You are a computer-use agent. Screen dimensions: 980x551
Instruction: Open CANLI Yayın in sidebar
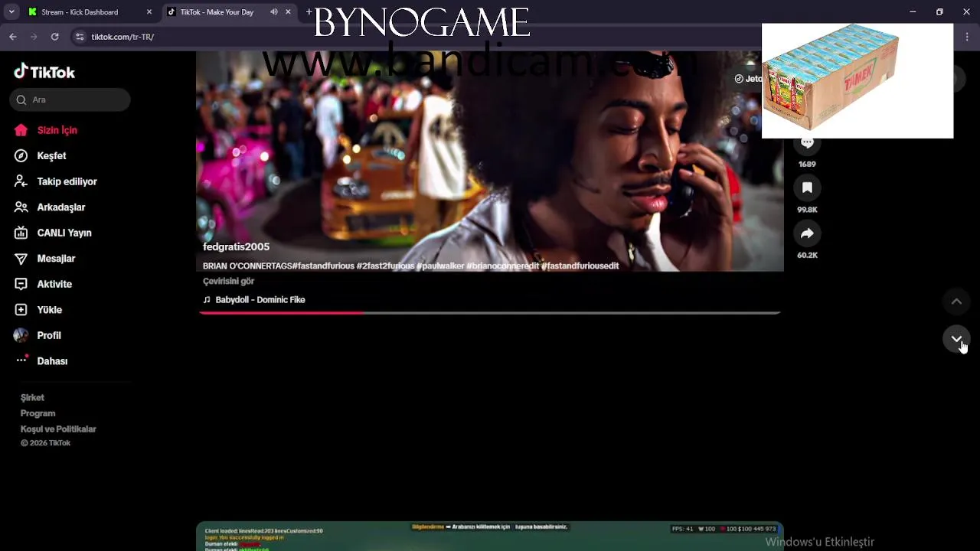point(64,233)
